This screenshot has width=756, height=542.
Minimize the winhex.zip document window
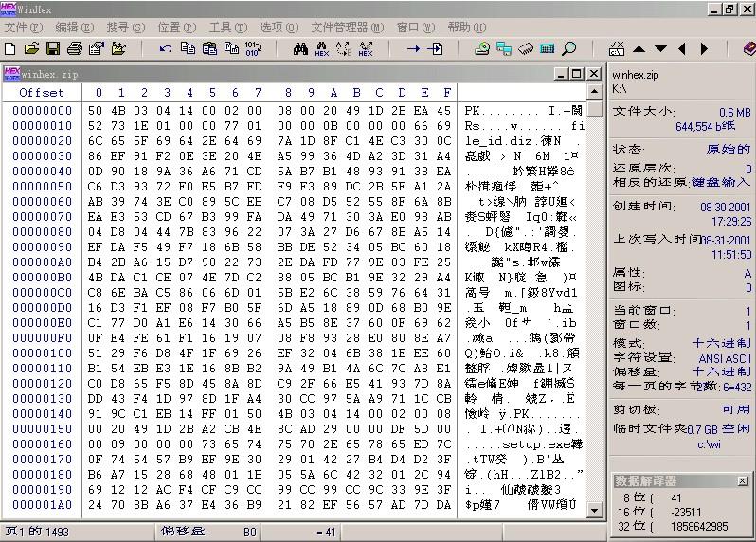(x=561, y=74)
